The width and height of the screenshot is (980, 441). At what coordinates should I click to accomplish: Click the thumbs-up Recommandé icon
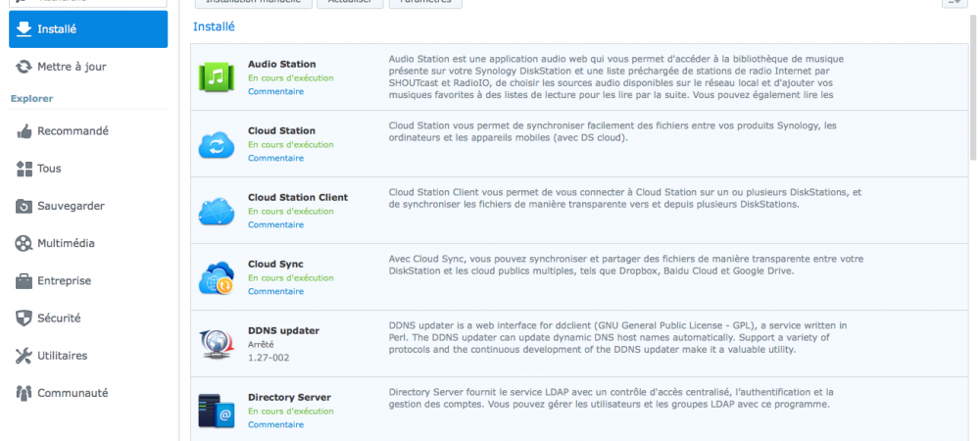[24, 131]
